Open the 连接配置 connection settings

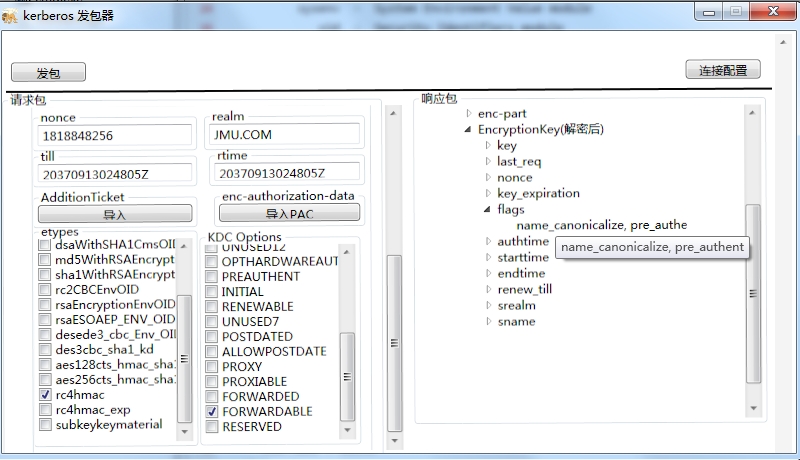click(723, 69)
